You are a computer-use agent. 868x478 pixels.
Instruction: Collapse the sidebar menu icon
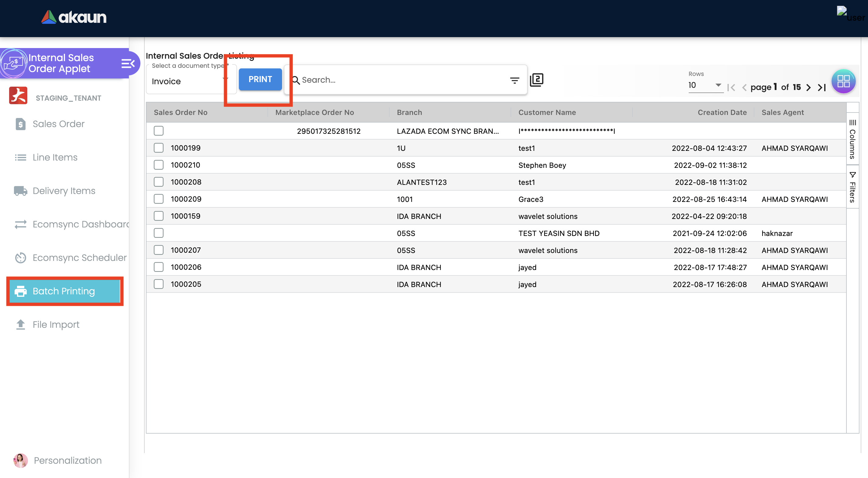pos(128,63)
